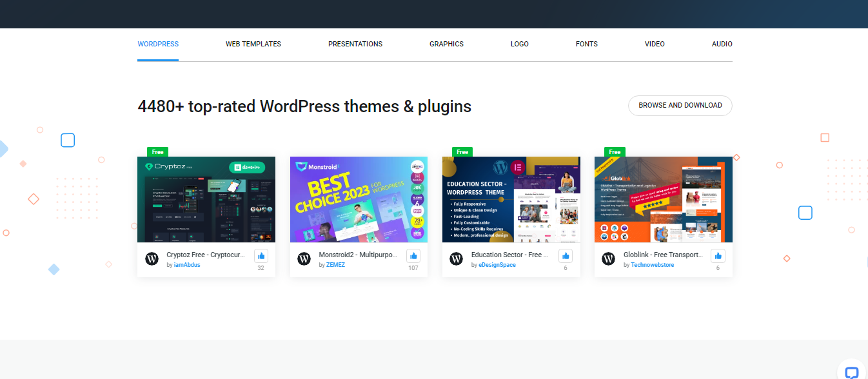This screenshot has height=379, width=868.
Task: Visit the ZEMEZ author profile
Action: (x=335, y=265)
